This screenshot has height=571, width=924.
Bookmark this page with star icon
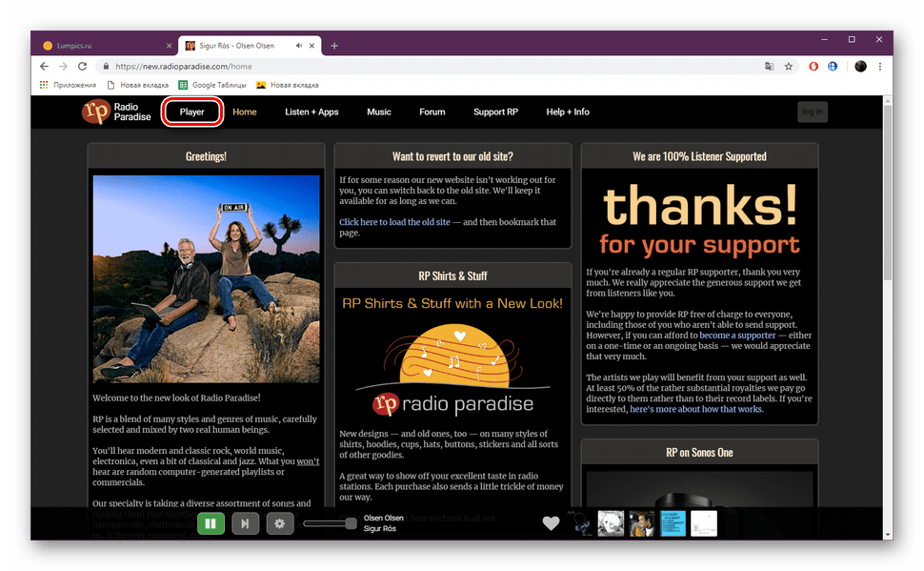[788, 67]
